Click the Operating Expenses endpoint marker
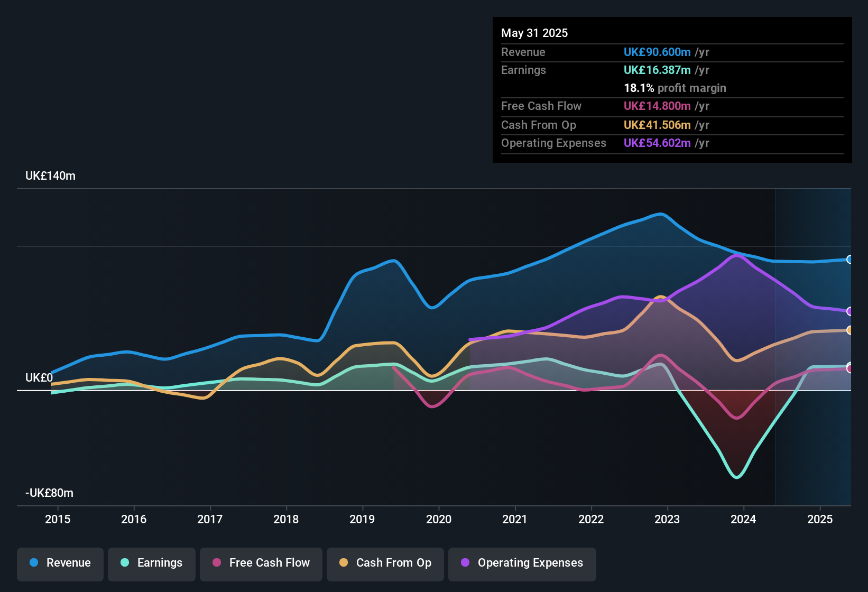Screen dimensions: 868x592 tap(850, 311)
